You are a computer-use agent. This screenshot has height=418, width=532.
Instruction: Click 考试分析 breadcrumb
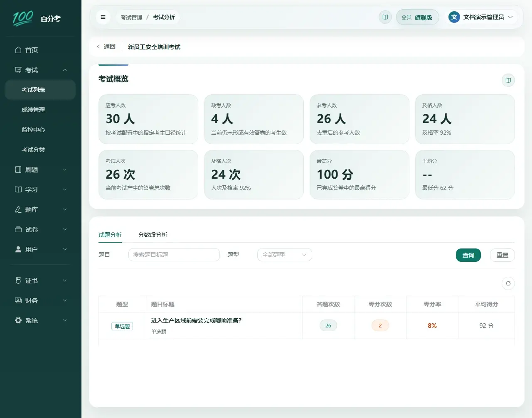point(164,17)
